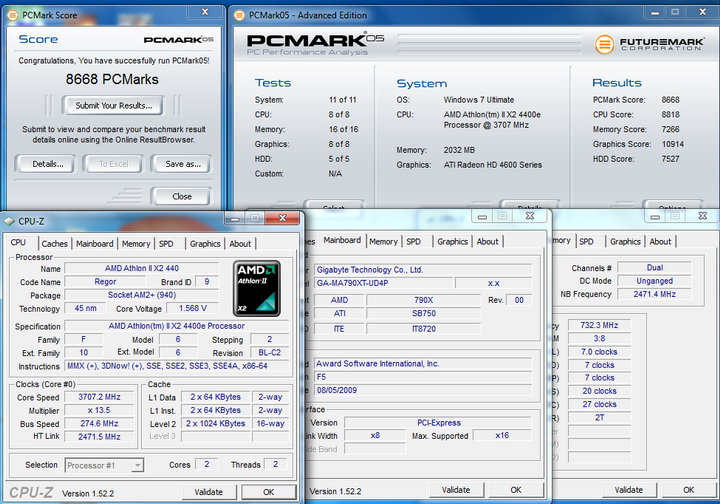Select Graphics tab in rightmost CPU-Z window
Image resolution: width=720 pixels, height=504 pixels.
(x=625, y=241)
